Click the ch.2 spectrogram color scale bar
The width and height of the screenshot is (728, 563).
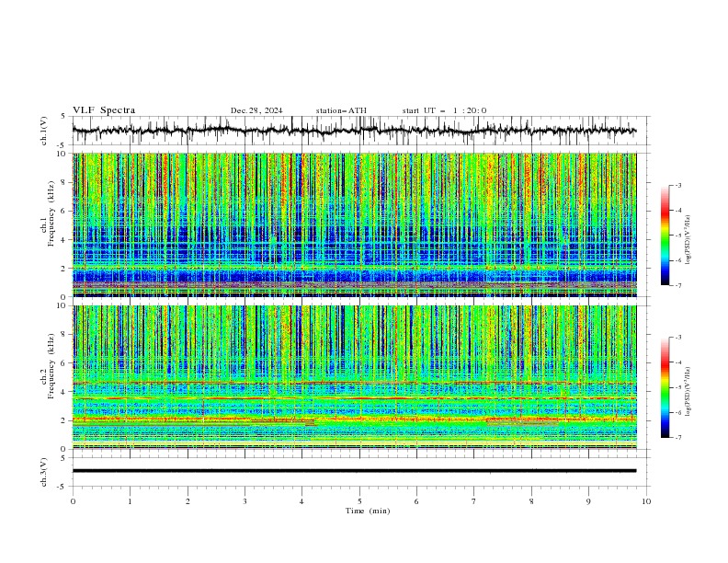[665, 387]
